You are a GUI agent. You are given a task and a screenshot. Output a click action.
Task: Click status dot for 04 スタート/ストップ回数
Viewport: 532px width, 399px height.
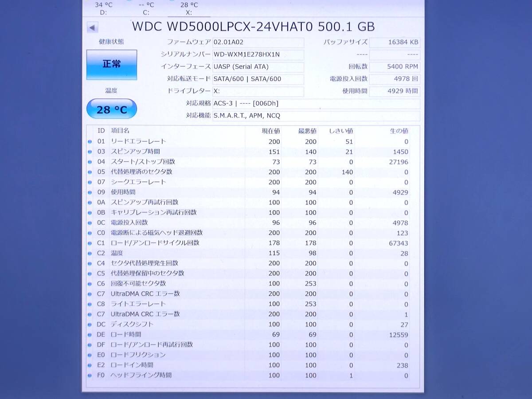click(x=90, y=162)
